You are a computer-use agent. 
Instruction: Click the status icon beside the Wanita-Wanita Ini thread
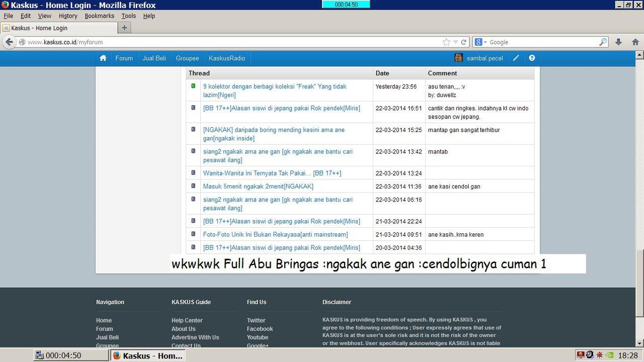(x=193, y=172)
